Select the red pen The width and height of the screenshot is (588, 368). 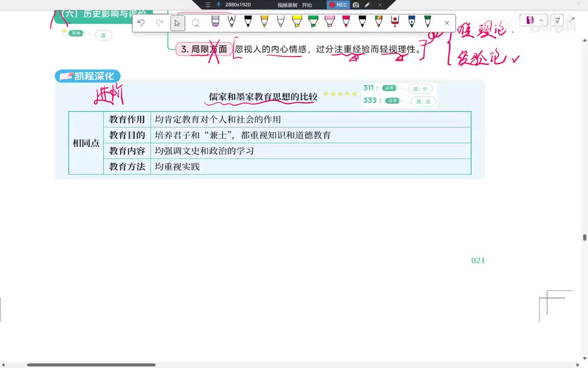pos(346,21)
